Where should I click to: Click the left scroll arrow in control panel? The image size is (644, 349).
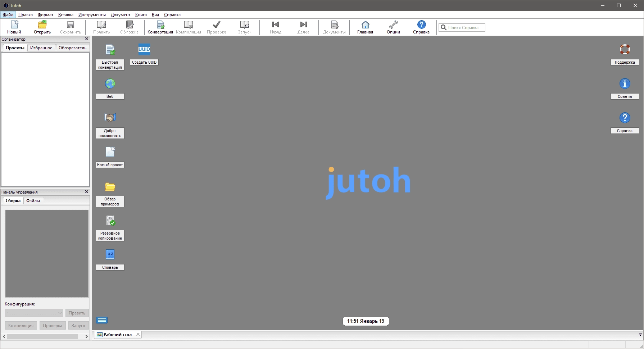(x=4, y=336)
